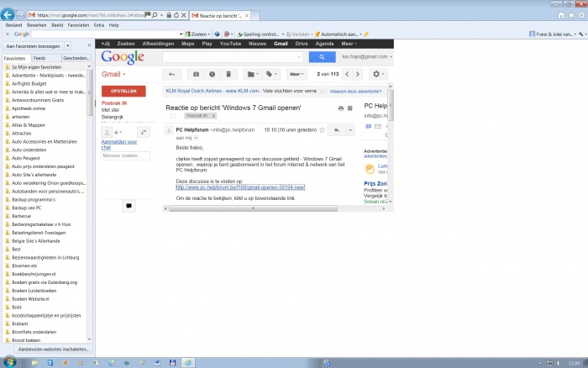Click the red OPSTELLEN button
Screen dimensions: 588x368
[123, 91]
